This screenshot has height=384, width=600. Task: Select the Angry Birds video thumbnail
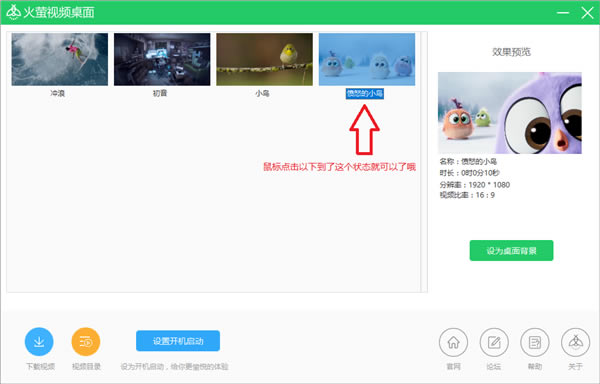tap(367, 59)
